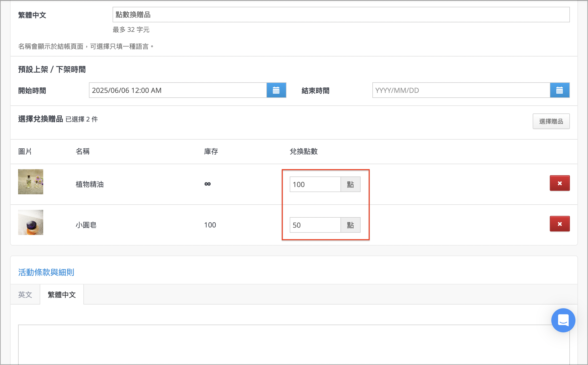Edit redemption points for 小圓皂

315,225
